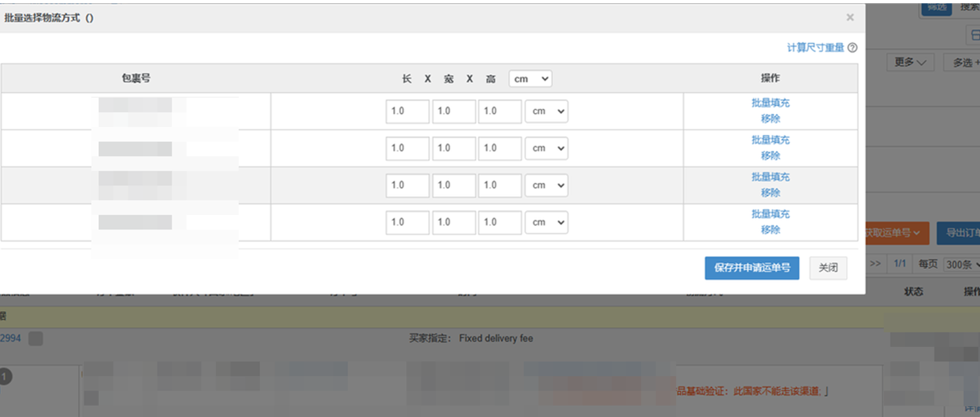
Task: Expand the first row's cm unit dropdown
Action: coord(546,111)
